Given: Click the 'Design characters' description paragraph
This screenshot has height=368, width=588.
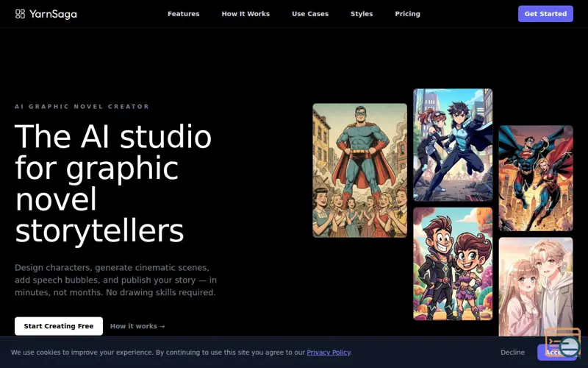Looking at the screenshot, I should click(x=115, y=280).
